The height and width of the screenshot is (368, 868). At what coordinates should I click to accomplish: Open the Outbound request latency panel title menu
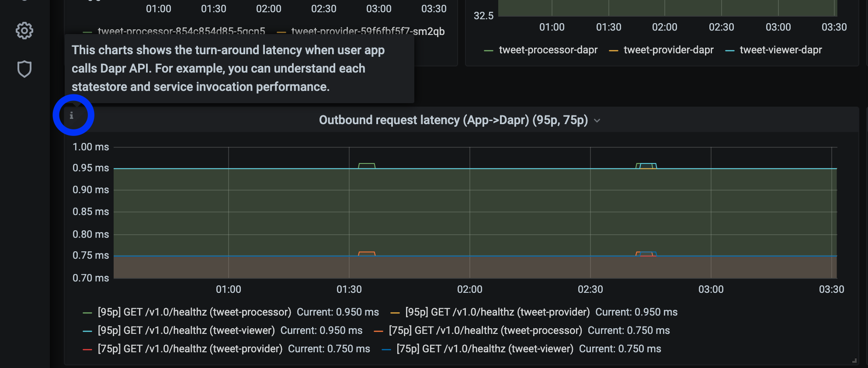pos(453,120)
